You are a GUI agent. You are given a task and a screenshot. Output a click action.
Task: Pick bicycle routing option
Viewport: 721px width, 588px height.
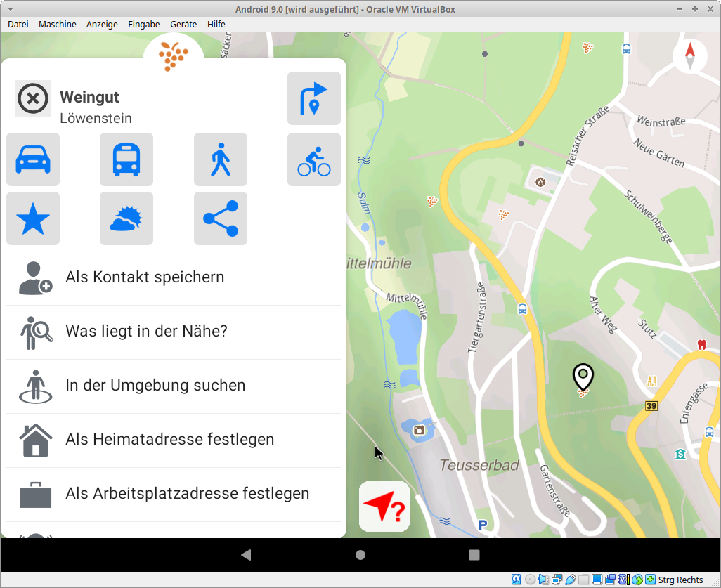[x=314, y=159]
